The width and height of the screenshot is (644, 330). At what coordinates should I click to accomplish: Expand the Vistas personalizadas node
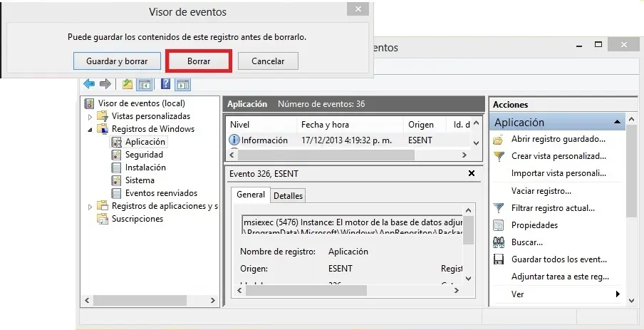(x=90, y=117)
